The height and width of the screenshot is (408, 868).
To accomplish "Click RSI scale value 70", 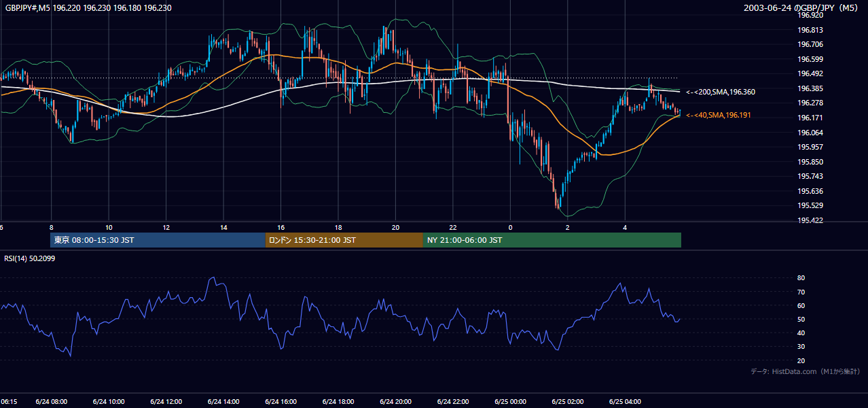I will pos(801,292).
